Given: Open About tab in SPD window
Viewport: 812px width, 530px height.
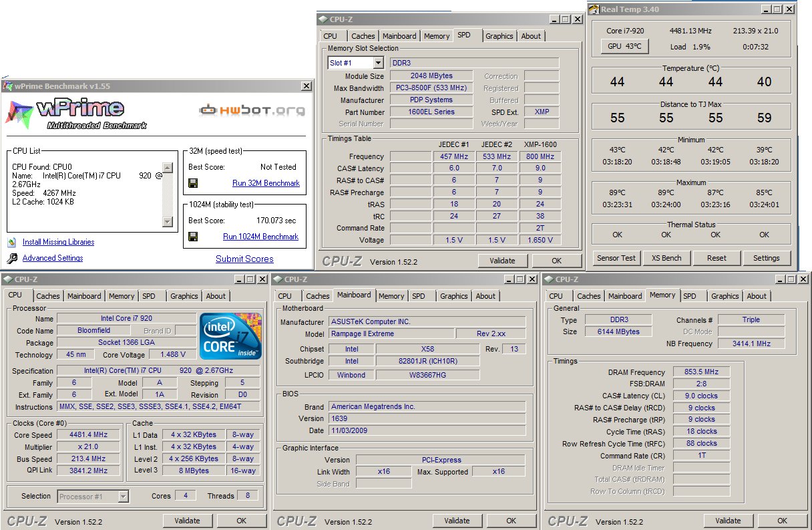Looking at the screenshot, I should [532, 36].
